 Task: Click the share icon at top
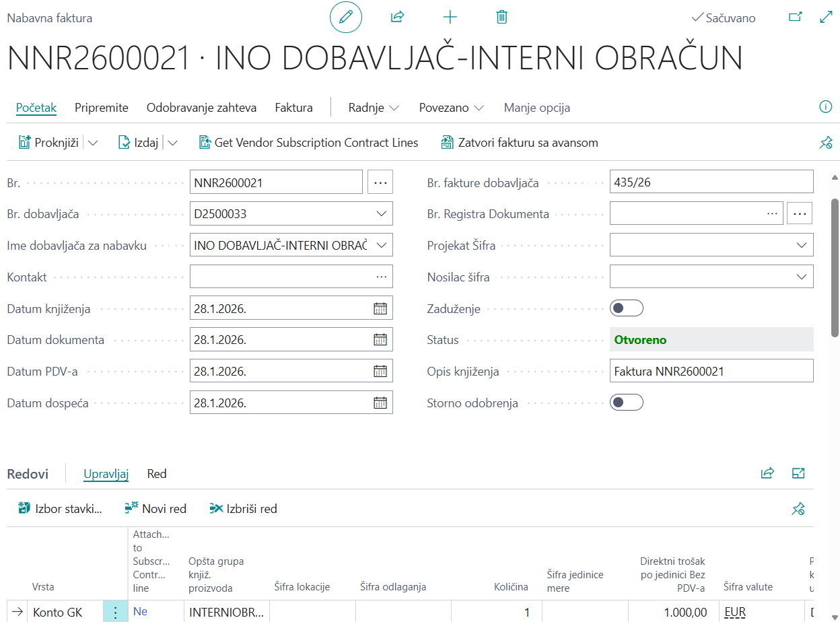point(397,18)
